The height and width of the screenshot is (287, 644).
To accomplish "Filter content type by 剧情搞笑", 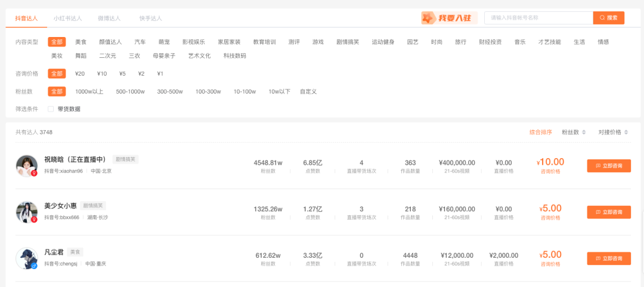I will 348,42.
